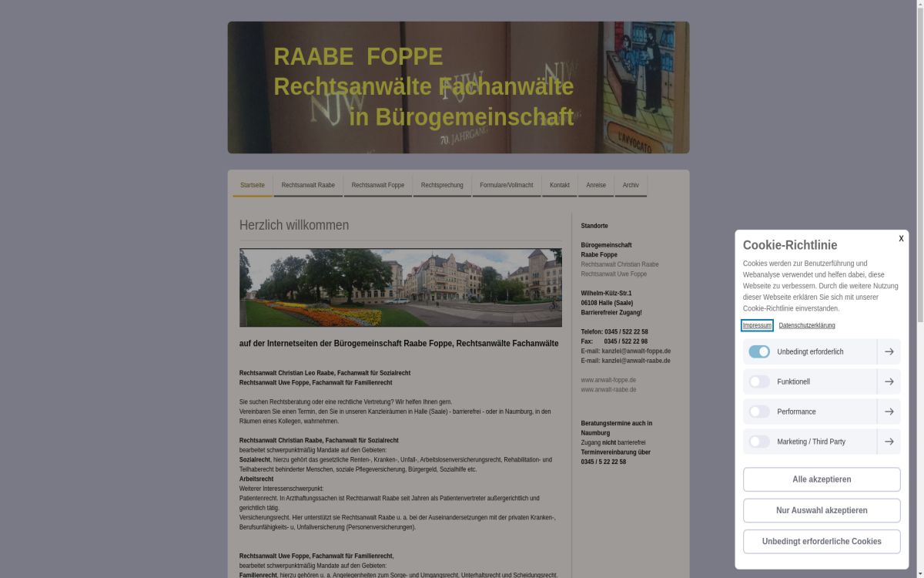Click the street panorama photo

click(x=400, y=287)
